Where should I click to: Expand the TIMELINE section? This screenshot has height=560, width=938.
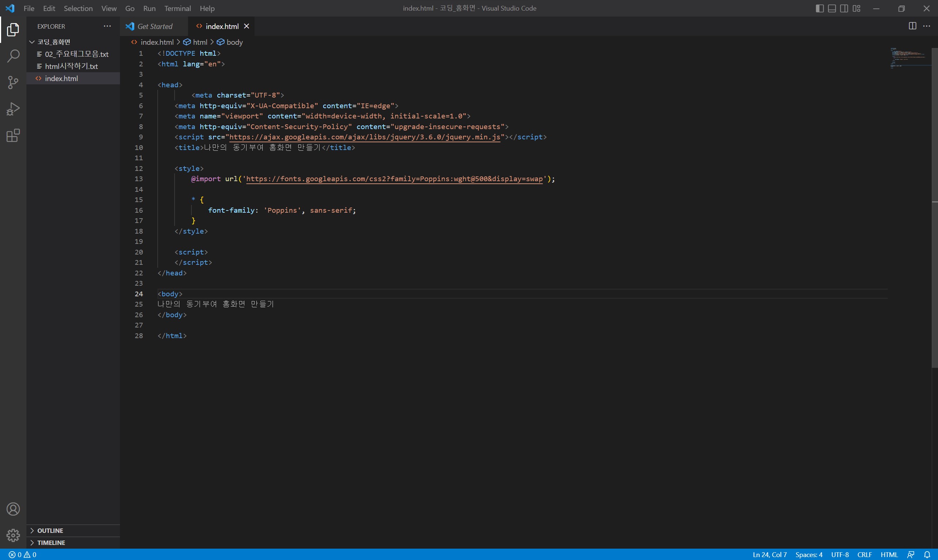73,543
